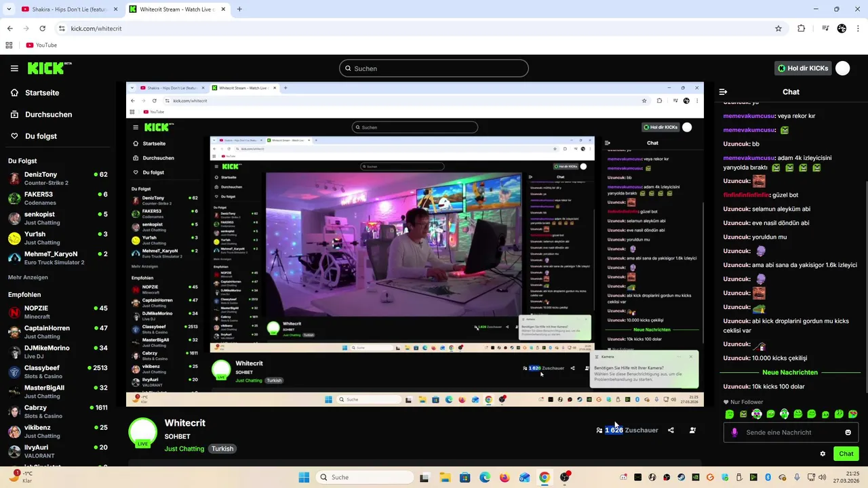
Task: Open the Chrome apps grid in the bookmarks bar
Action: (9, 45)
